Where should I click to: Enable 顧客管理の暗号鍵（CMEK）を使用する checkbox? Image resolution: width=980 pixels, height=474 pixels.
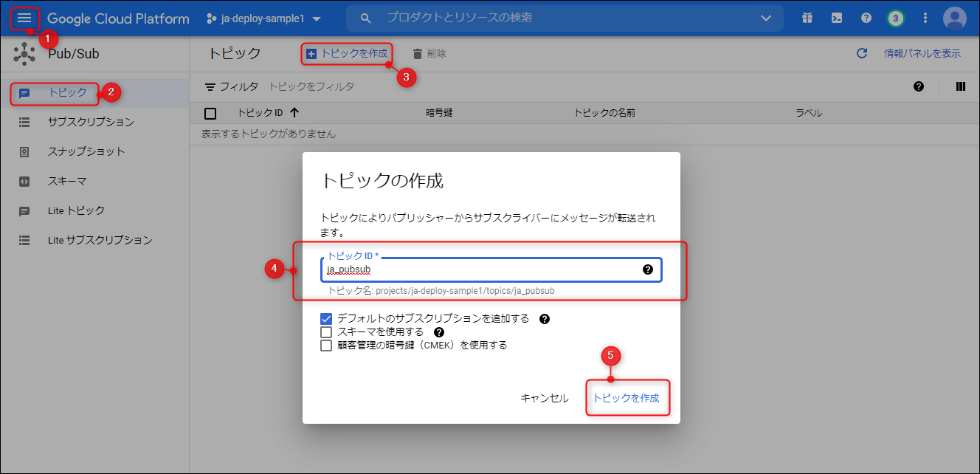click(326, 346)
